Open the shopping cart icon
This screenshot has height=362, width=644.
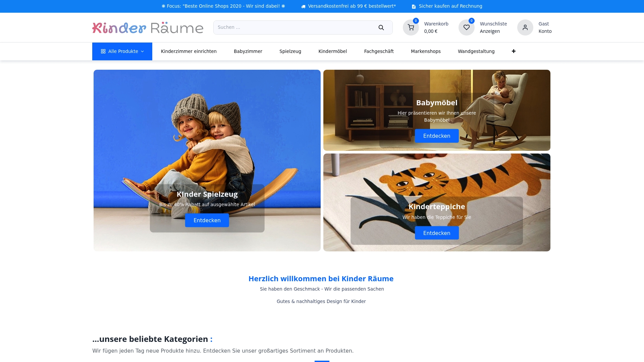[x=411, y=27]
